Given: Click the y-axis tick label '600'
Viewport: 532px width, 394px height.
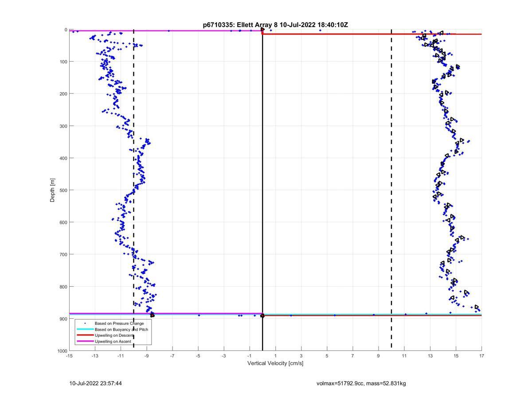Looking at the screenshot, I should (63, 222).
